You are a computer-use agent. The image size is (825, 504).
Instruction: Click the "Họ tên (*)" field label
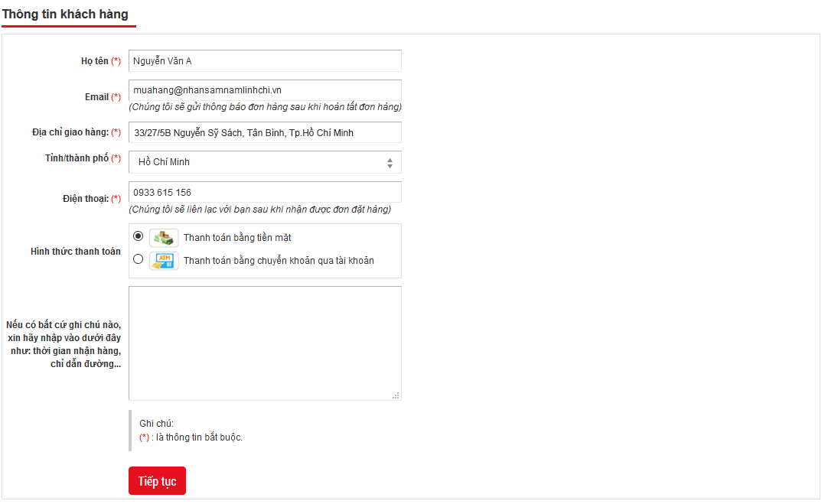(100, 61)
